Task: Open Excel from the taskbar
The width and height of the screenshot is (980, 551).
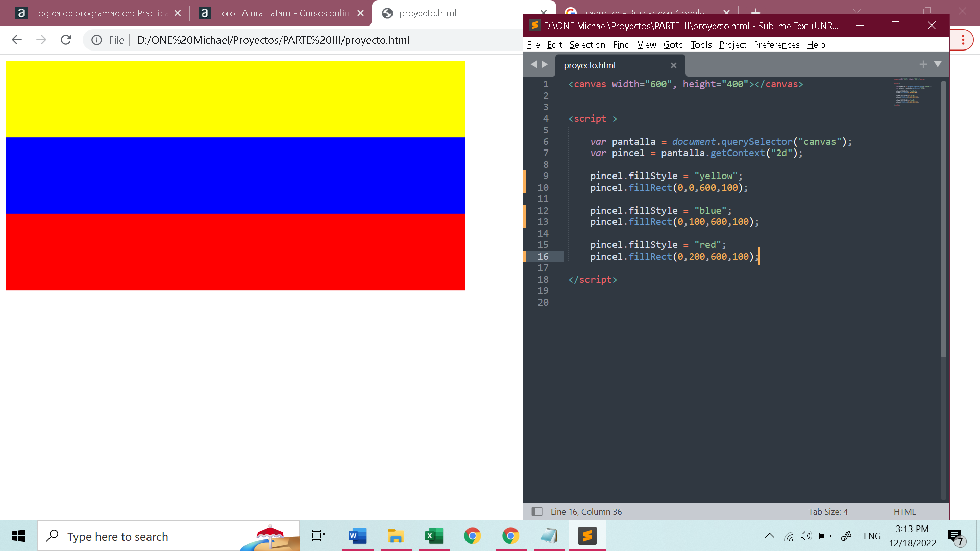Action: click(x=434, y=536)
